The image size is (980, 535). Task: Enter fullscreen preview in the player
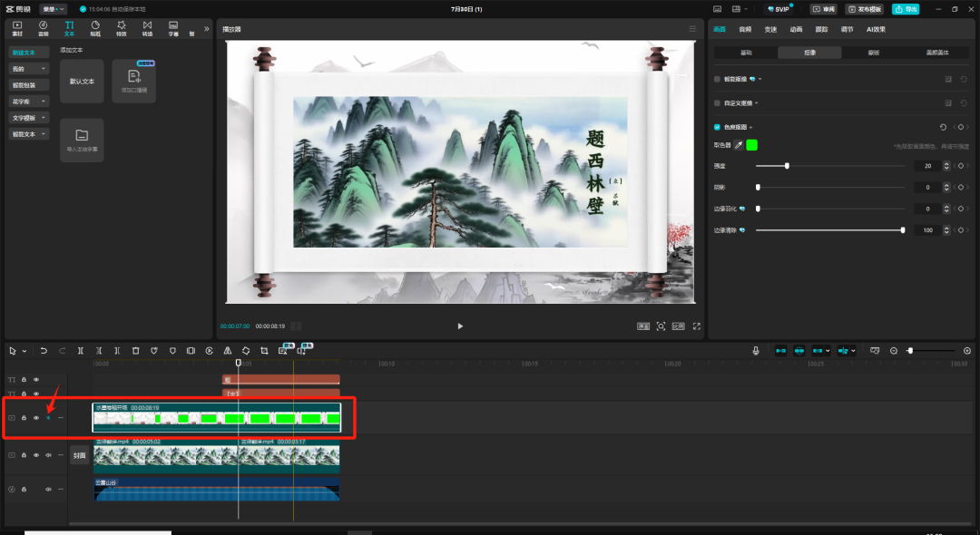point(697,326)
